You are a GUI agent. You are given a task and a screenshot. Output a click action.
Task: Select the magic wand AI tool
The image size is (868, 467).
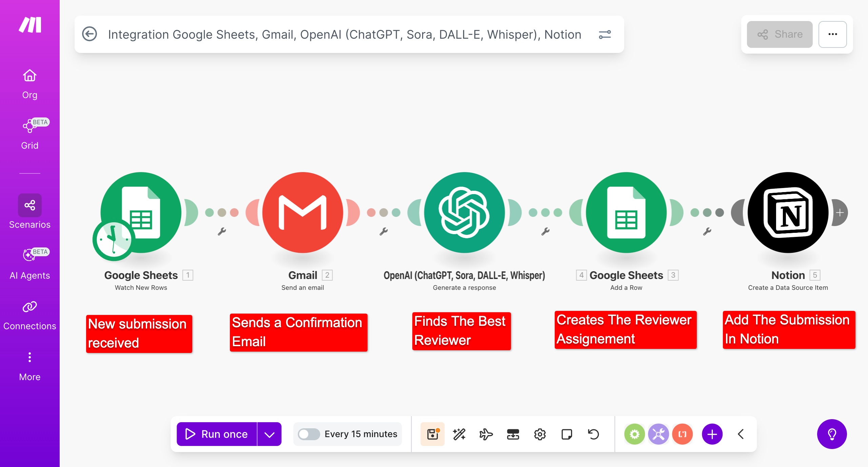(459, 434)
